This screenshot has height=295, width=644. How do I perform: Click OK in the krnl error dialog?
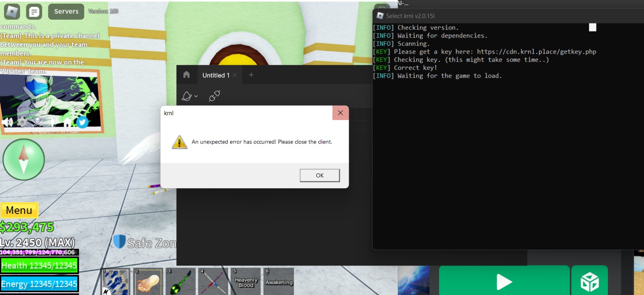[x=320, y=175]
